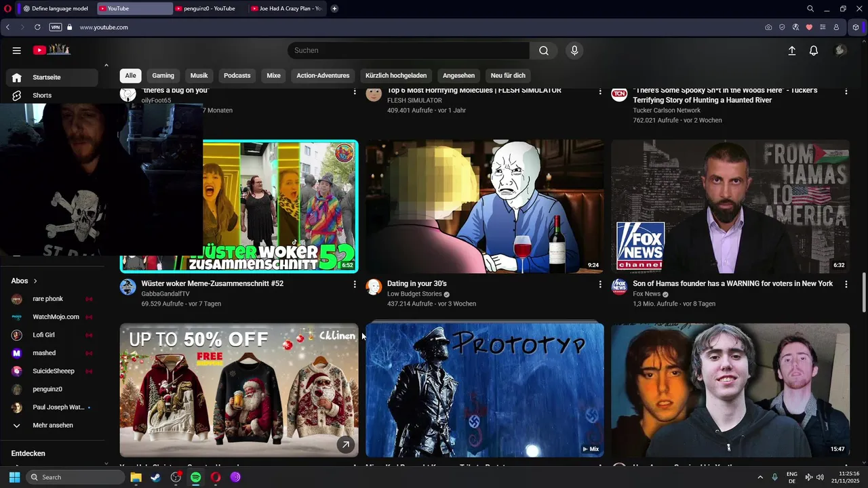The image size is (868, 488).
Task: Open the Lofi Girl subscription
Action: click(52, 335)
